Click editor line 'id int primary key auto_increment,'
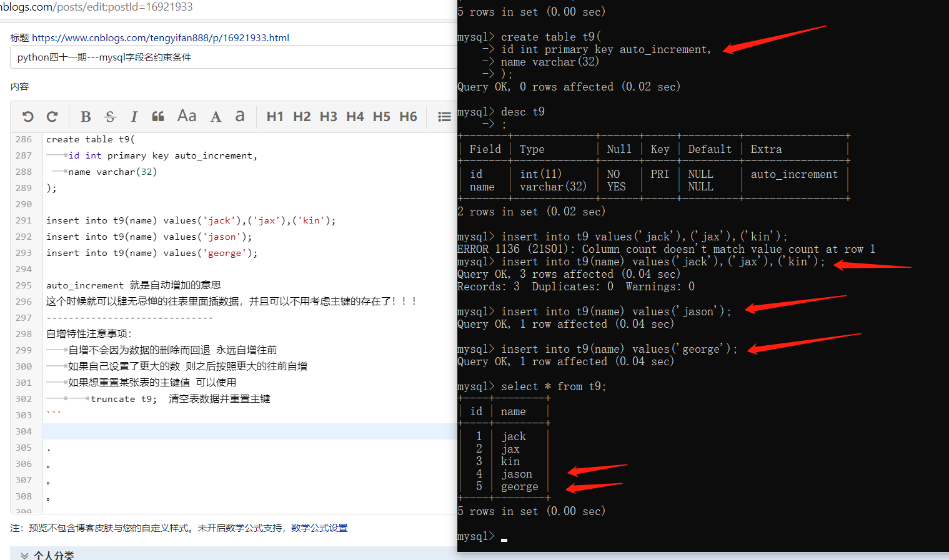Viewport: 949px width, 560px height. coord(163,155)
